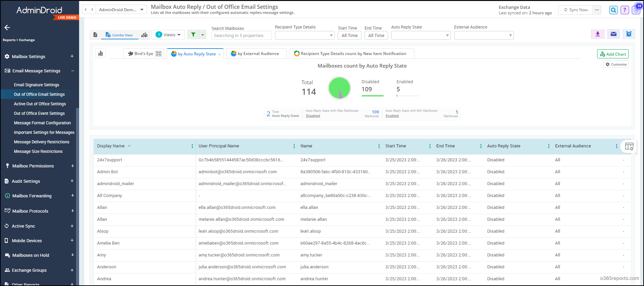Open the External Audience filter dropdown
This screenshot has height=286, width=644.
pyautogui.click(x=484, y=35)
